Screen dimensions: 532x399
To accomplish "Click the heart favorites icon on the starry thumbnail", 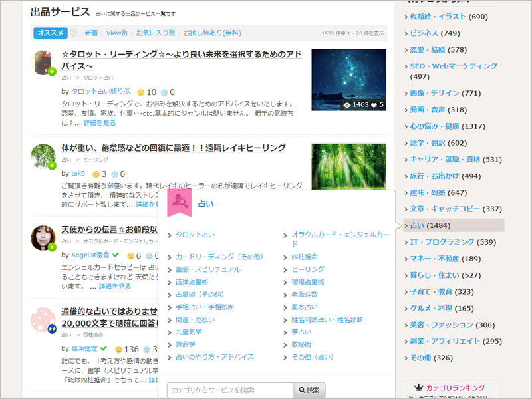I will 374,105.
